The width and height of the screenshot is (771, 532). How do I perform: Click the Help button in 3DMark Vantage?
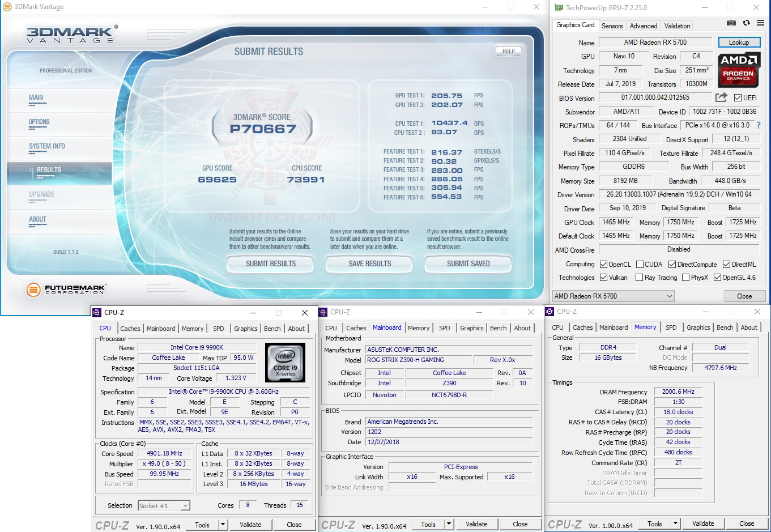pyautogui.click(x=508, y=51)
